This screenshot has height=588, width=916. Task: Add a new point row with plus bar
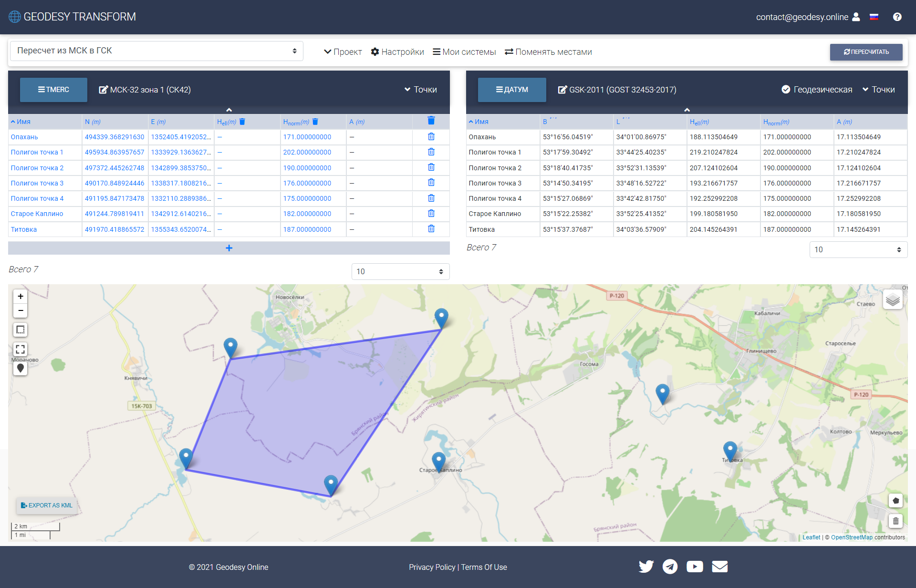click(x=229, y=248)
